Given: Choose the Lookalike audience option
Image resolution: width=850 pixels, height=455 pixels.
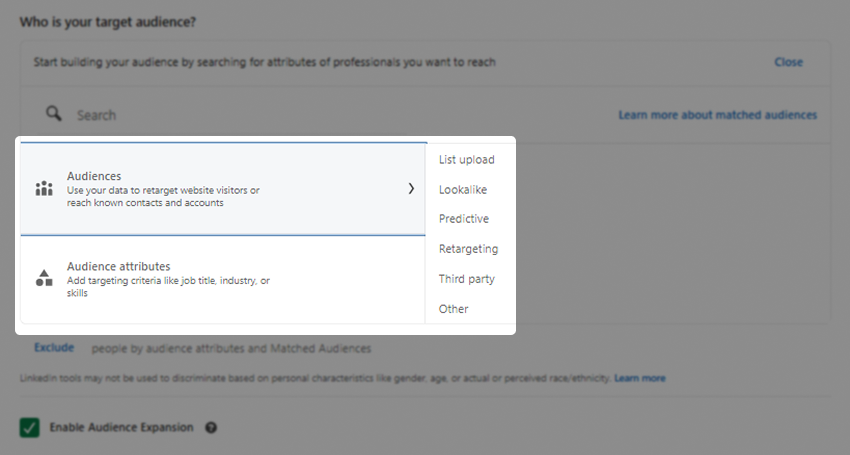Looking at the screenshot, I should point(463,190).
